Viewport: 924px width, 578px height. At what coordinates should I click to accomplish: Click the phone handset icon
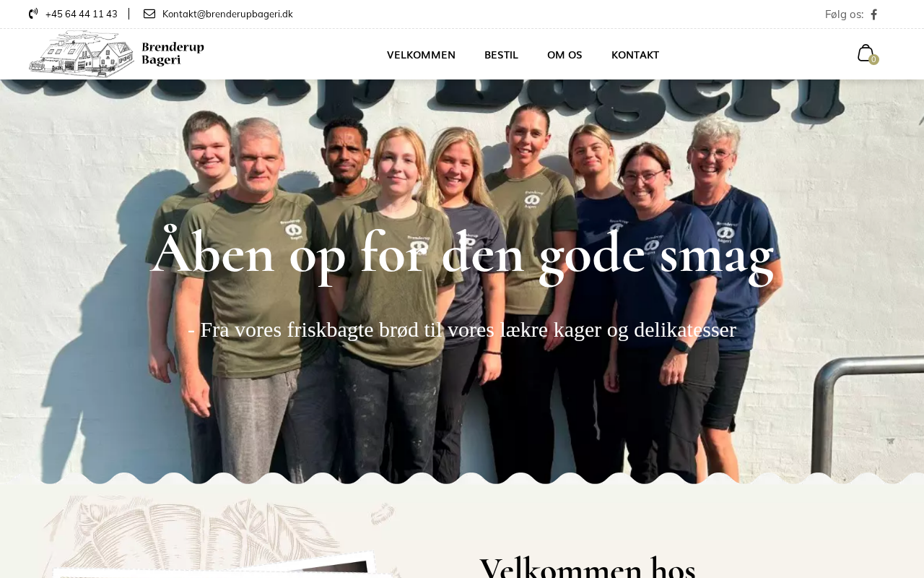[x=33, y=14]
